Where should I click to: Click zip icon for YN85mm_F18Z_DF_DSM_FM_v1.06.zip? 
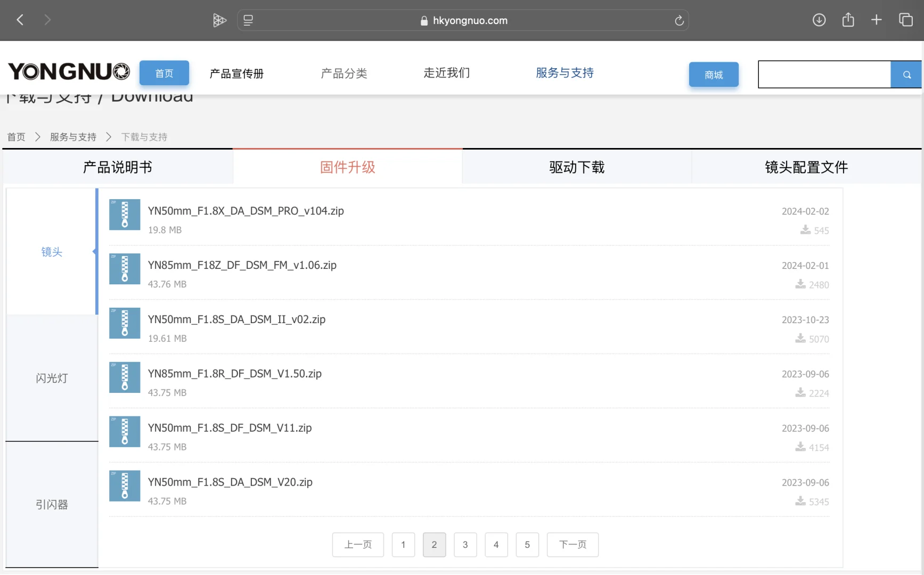(125, 269)
